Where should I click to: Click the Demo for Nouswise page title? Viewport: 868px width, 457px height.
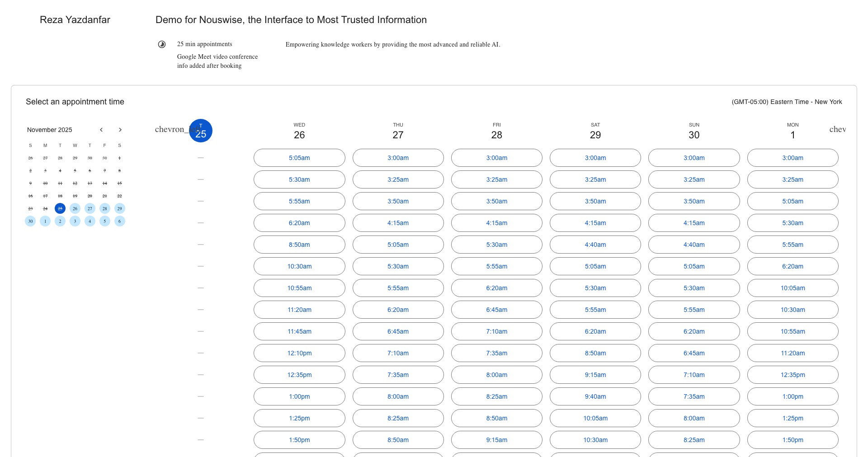[291, 20]
